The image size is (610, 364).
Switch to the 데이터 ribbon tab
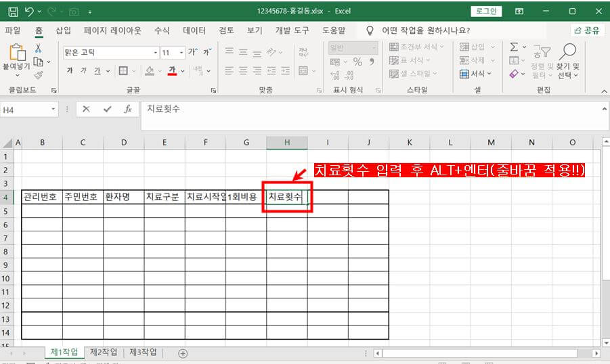(x=194, y=30)
